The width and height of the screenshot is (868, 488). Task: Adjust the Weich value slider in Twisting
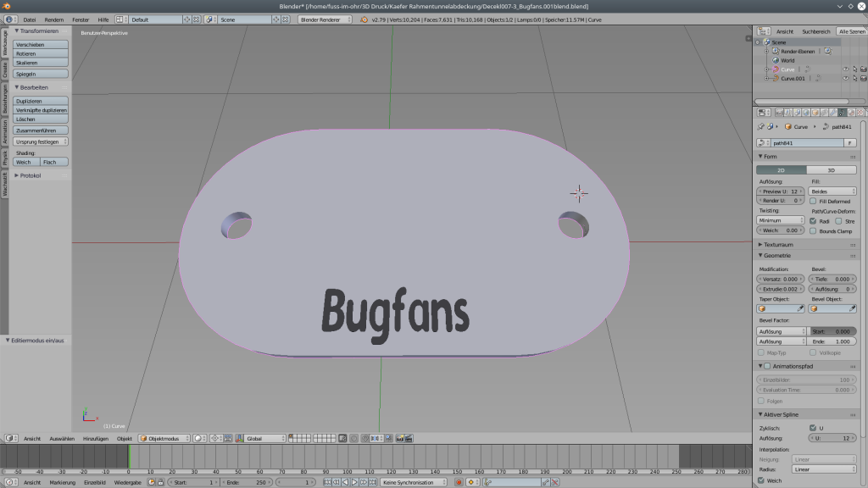pos(780,230)
